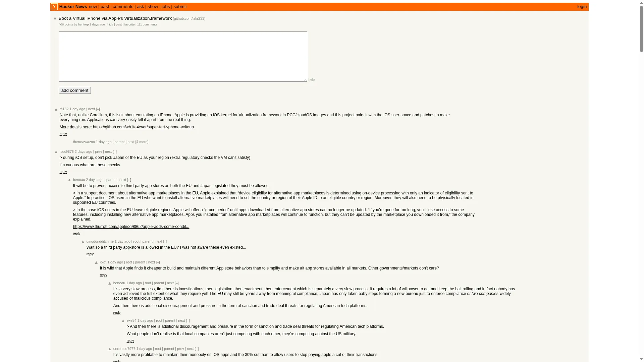Image resolution: width=644 pixels, height=362 pixels.
Task: Upvote dingdongditchme's comment
Action: click(83, 242)
